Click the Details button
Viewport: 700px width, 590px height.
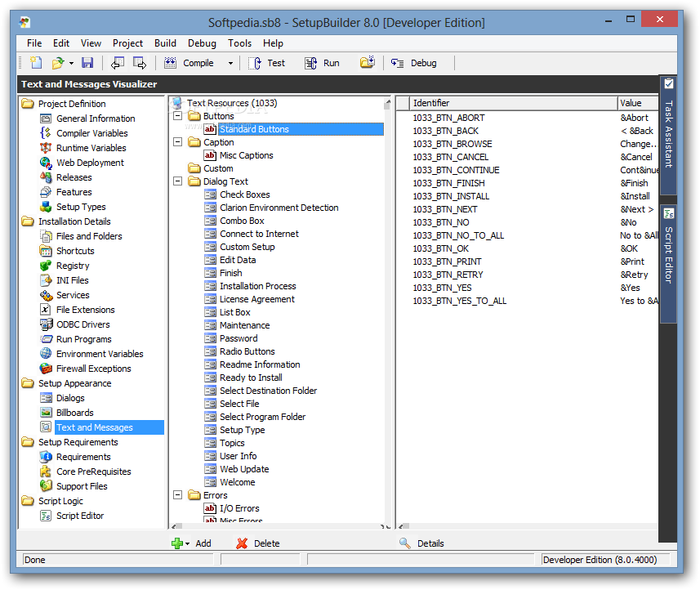tap(421, 543)
